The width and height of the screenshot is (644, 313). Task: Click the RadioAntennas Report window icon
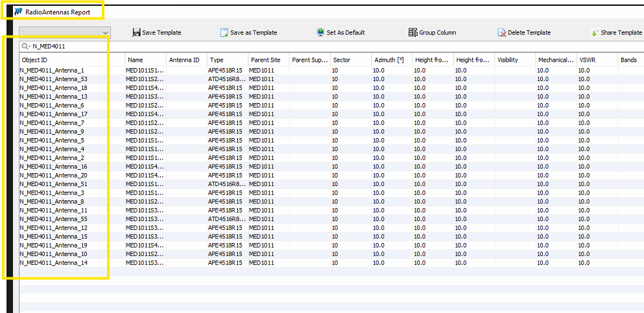coord(18,12)
